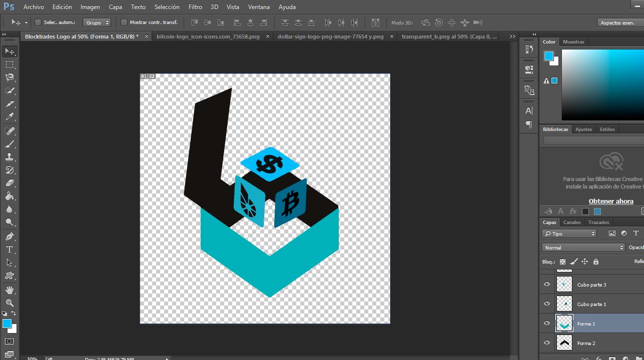Viewport: 644px width, 360px height.
Task: Select the Eyedropper tool
Action: 10,117
